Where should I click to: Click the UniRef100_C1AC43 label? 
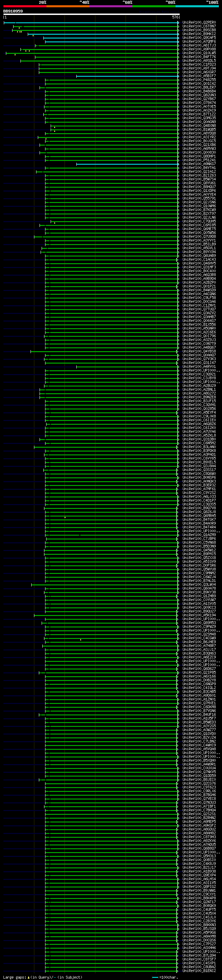199,259
